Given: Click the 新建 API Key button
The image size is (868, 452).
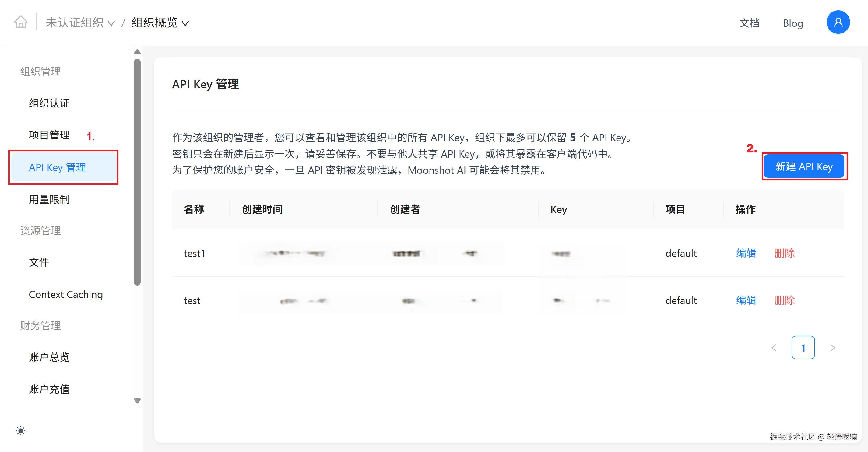Looking at the screenshot, I should coord(804,166).
